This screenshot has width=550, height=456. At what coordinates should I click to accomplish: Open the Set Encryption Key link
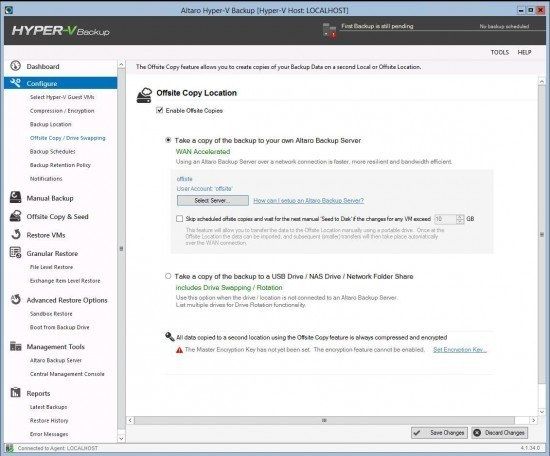coord(460,350)
